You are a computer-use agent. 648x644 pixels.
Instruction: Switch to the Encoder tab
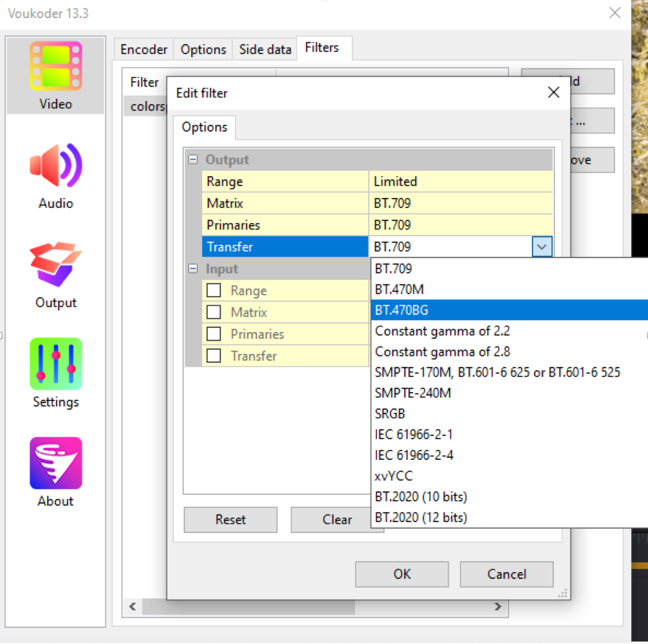[x=143, y=49]
